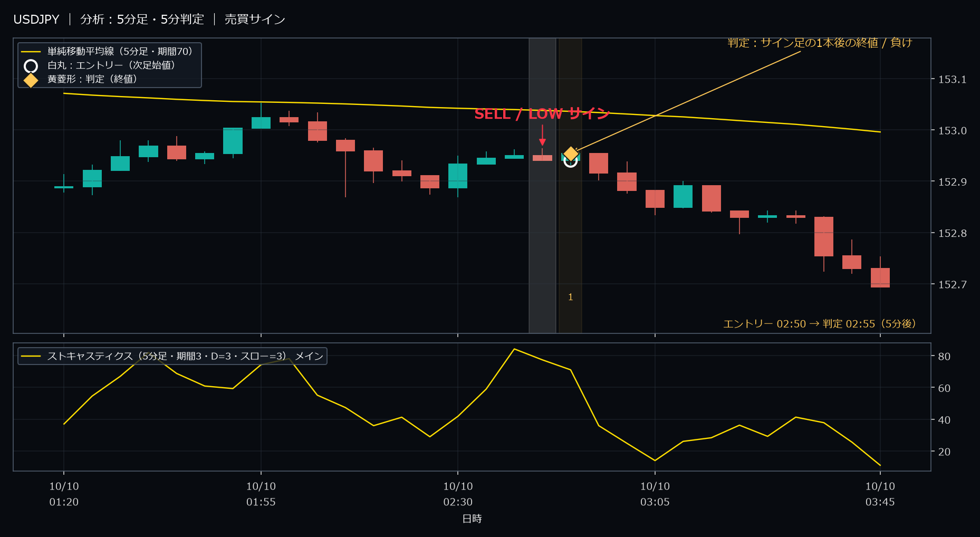Click the 153.1 price axis label
Image resolution: width=980 pixels, height=537 pixels.
(x=953, y=80)
